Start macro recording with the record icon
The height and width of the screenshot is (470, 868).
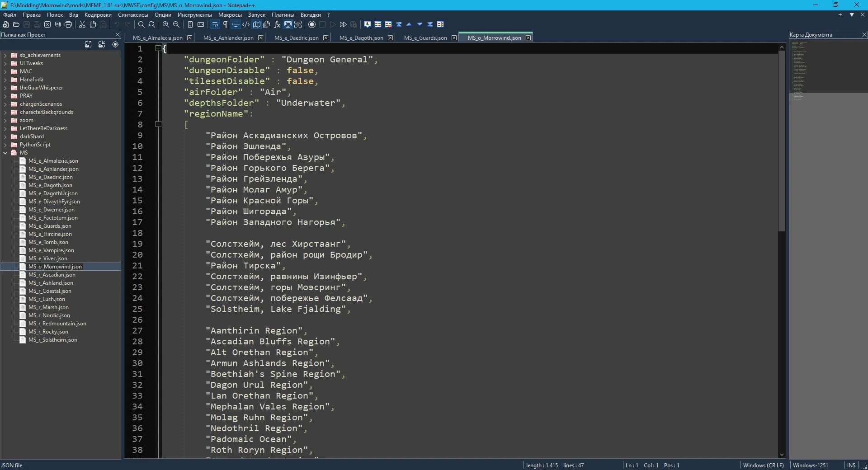click(312, 24)
